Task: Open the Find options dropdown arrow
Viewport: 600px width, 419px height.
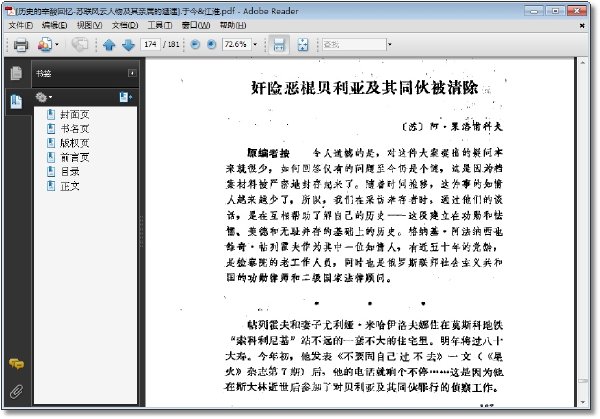Action: [390, 44]
